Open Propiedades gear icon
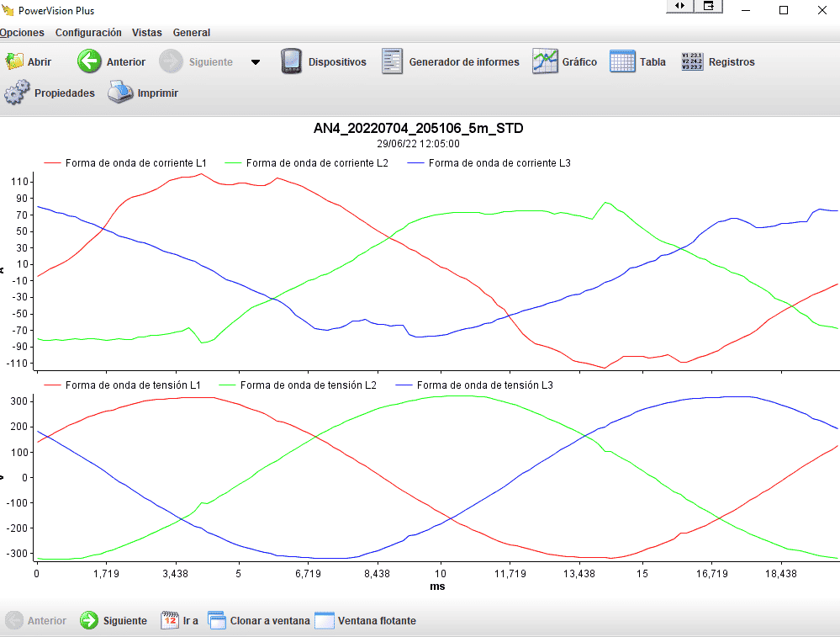The width and height of the screenshot is (840, 637). 17,93
